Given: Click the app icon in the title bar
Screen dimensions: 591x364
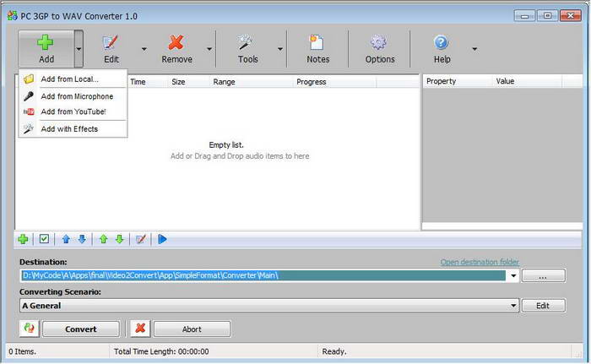Looking at the screenshot, I should [x=13, y=16].
